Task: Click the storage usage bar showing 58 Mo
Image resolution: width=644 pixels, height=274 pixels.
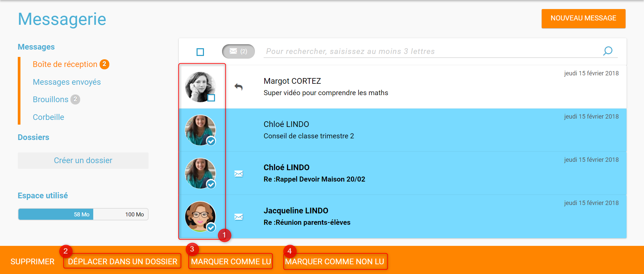Action: (x=83, y=214)
